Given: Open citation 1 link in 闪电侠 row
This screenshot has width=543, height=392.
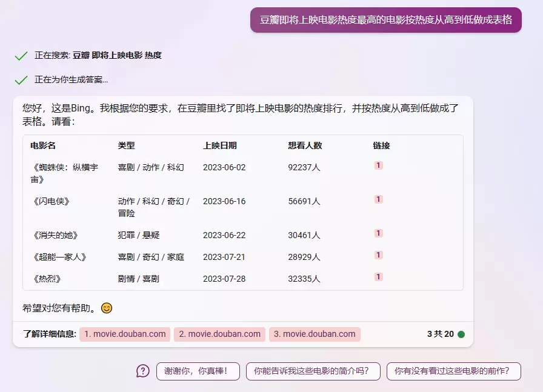Looking at the screenshot, I should [379, 199].
